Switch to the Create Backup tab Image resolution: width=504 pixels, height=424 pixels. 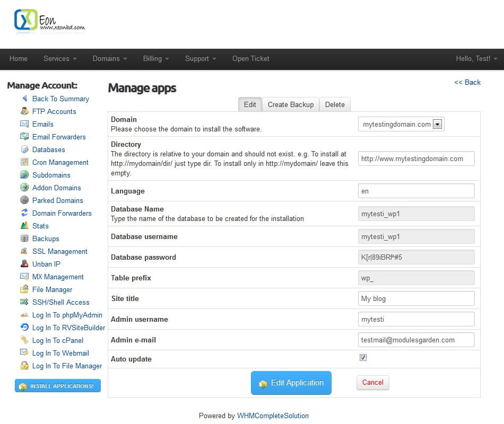pyautogui.click(x=290, y=104)
